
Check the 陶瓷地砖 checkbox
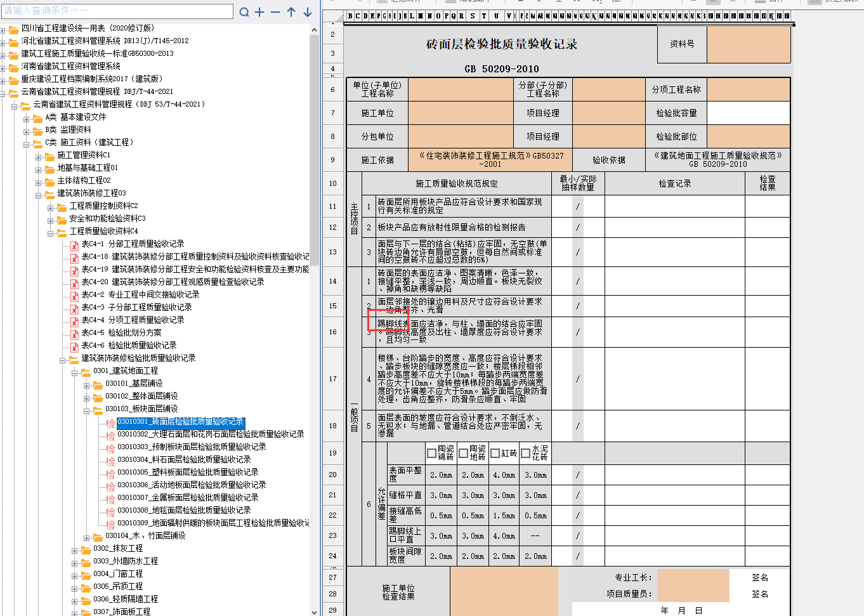tap(464, 453)
